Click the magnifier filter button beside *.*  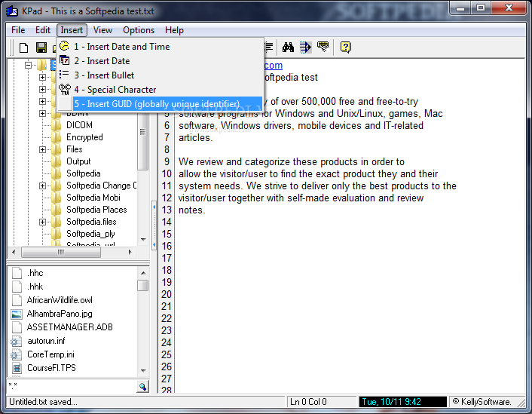pos(143,387)
